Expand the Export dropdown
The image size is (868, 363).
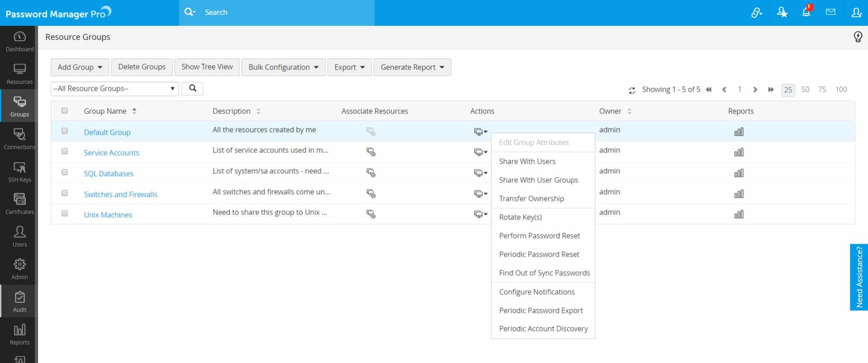tap(349, 67)
